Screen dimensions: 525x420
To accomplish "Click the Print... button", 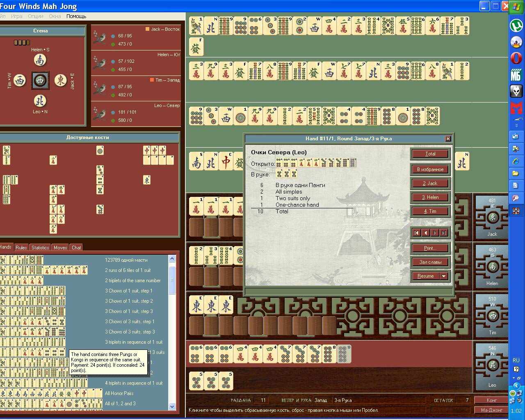I will (430, 248).
